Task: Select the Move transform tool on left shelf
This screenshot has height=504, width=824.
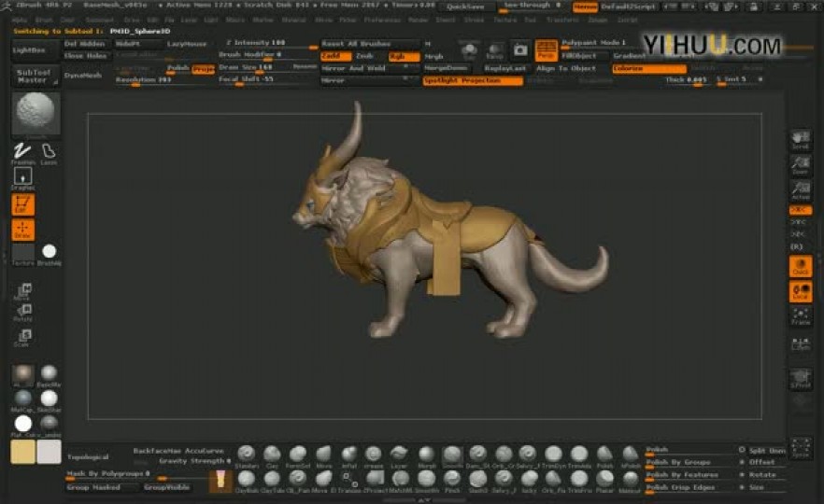Action: (23, 291)
